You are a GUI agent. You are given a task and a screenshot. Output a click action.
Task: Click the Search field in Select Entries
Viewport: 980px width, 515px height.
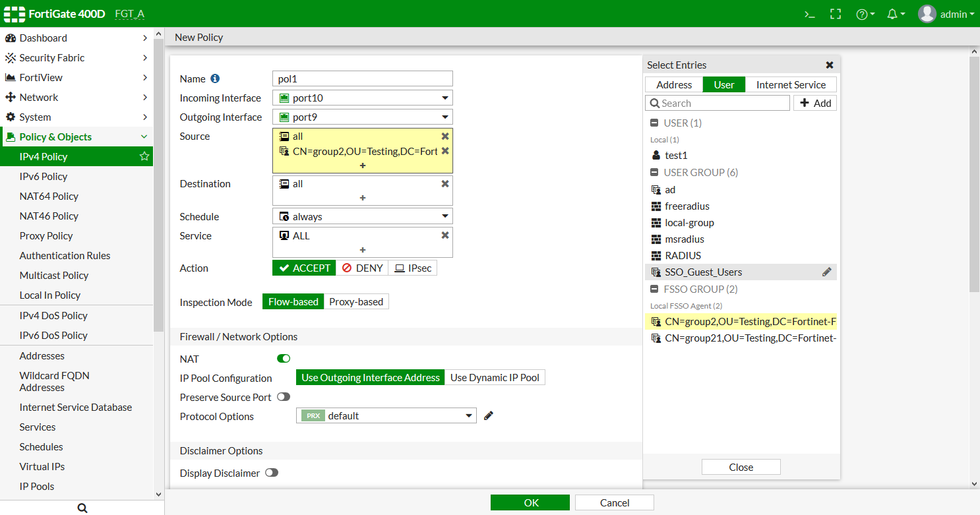(717, 103)
